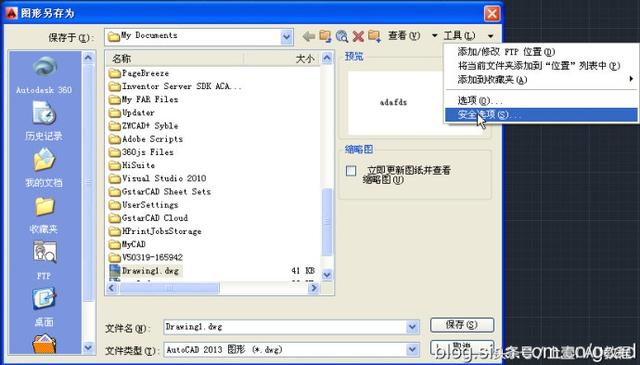Select the UserSettings folder
The width and height of the screenshot is (640, 365).
(x=143, y=205)
